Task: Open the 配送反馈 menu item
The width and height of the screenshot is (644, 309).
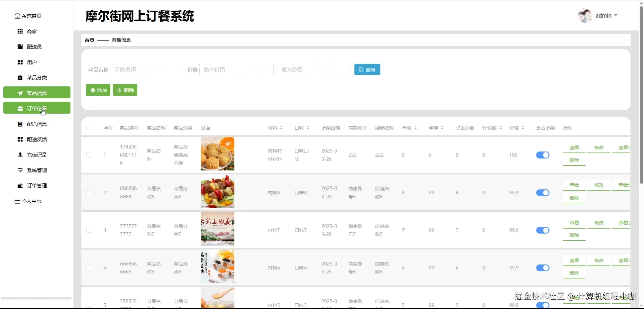Action: click(37, 139)
